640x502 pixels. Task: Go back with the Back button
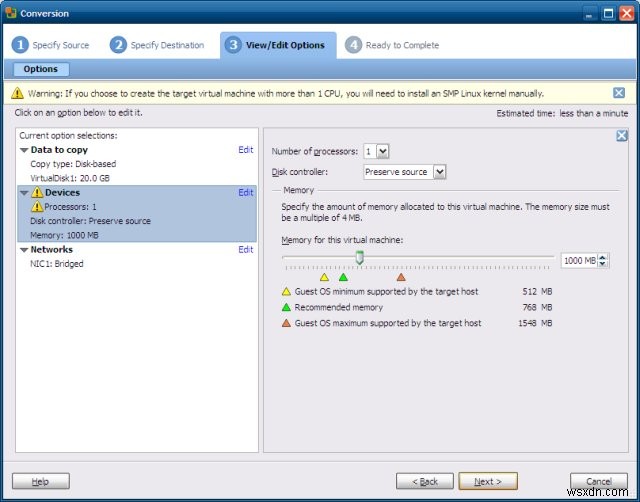pyautogui.click(x=424, y=481)
